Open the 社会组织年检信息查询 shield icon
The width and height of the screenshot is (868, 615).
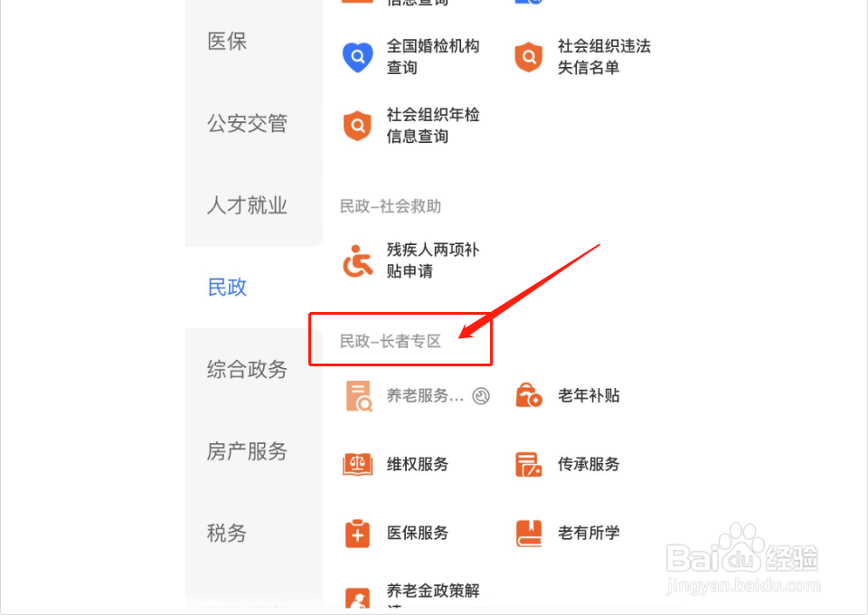pos(358,126)
